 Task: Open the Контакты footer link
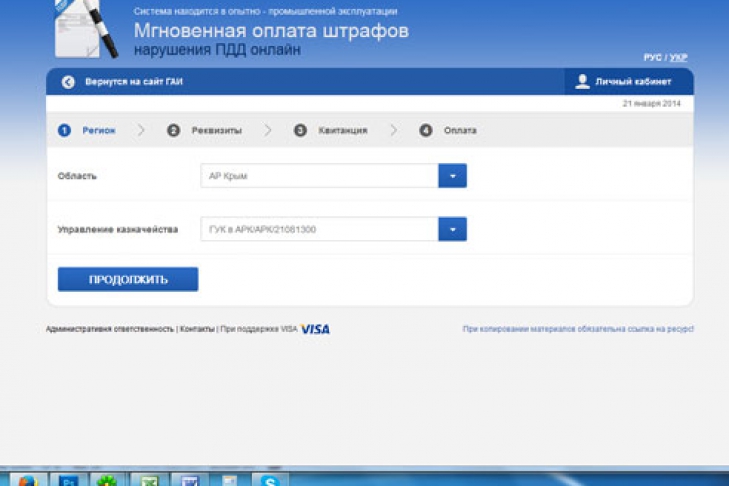click(197, 329)
